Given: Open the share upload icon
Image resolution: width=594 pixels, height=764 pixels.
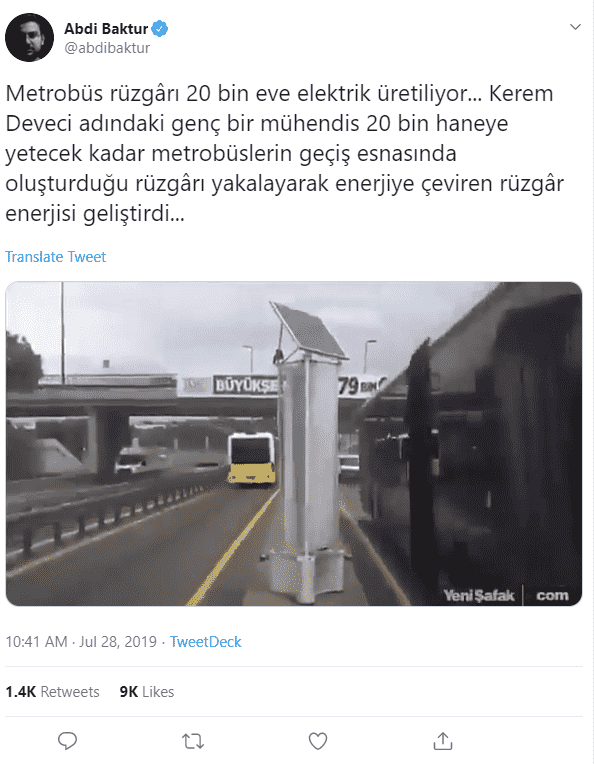Looking at the screenshot, I should pos(443,741).
